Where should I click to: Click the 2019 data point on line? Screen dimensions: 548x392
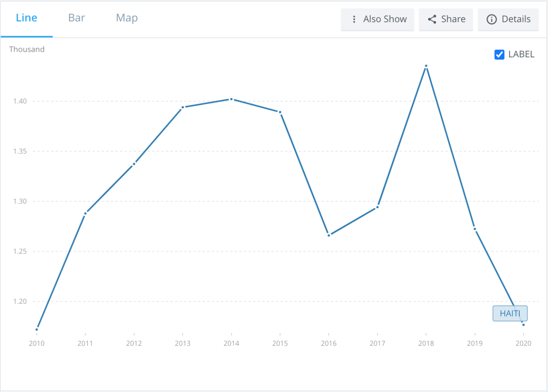[475, 229]
